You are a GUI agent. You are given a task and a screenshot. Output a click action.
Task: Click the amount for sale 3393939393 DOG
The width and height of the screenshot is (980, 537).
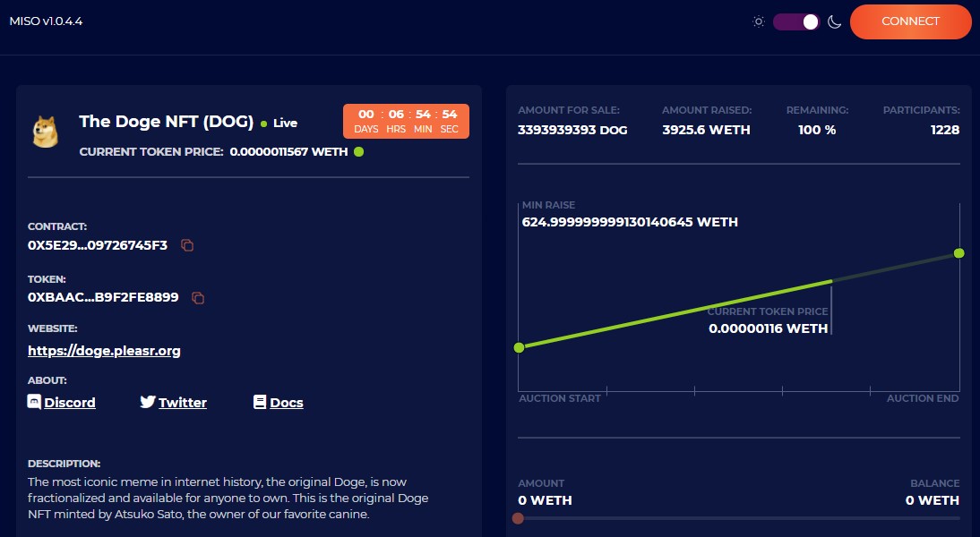(572, 130)
